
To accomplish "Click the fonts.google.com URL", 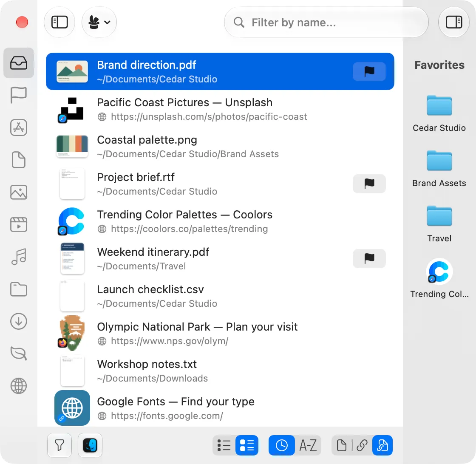I will click(x=167, y=416).
